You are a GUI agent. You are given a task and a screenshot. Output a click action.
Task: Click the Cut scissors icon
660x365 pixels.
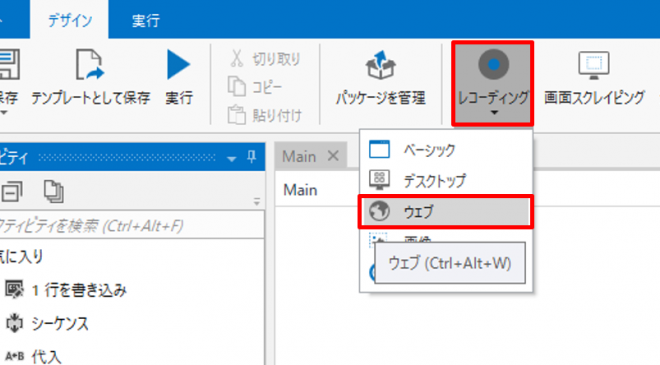coord(237,59)
